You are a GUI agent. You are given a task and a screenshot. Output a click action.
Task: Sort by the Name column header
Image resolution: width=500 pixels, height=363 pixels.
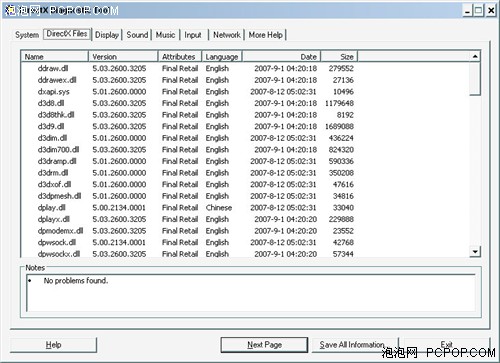coord(55,57)
